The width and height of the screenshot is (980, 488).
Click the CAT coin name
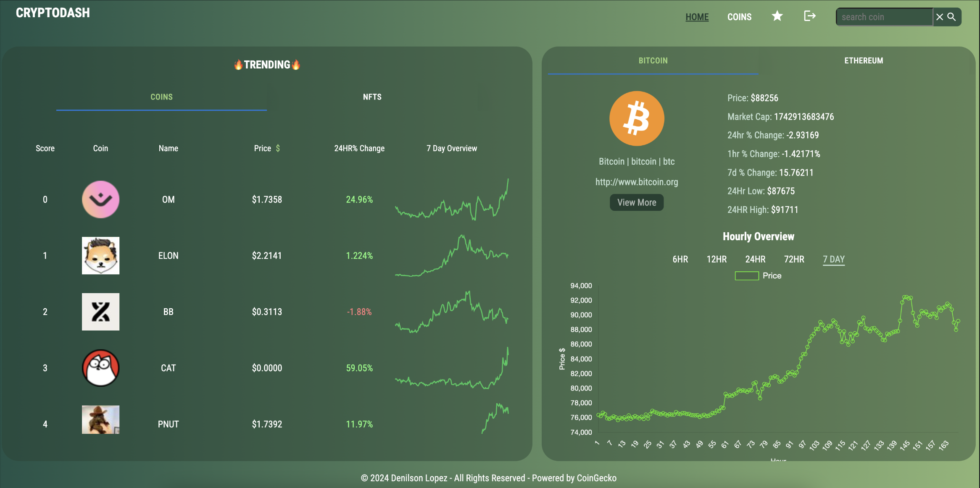coord(168,368)
